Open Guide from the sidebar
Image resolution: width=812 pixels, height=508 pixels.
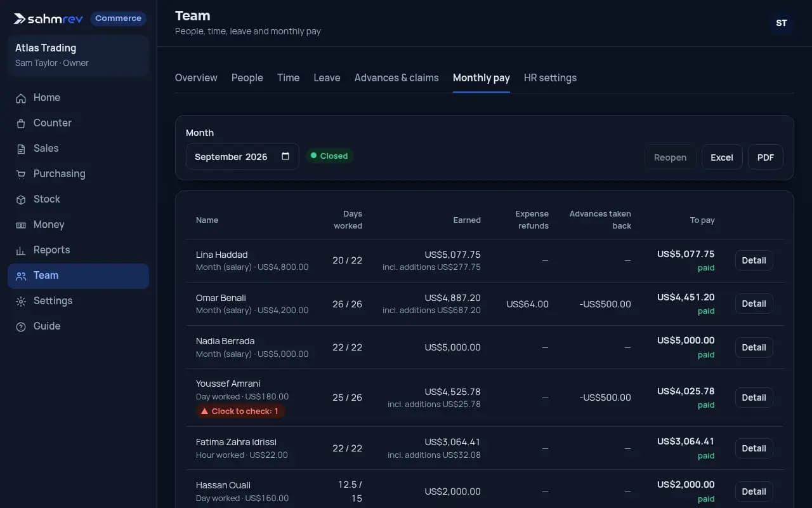pos(78,326)
